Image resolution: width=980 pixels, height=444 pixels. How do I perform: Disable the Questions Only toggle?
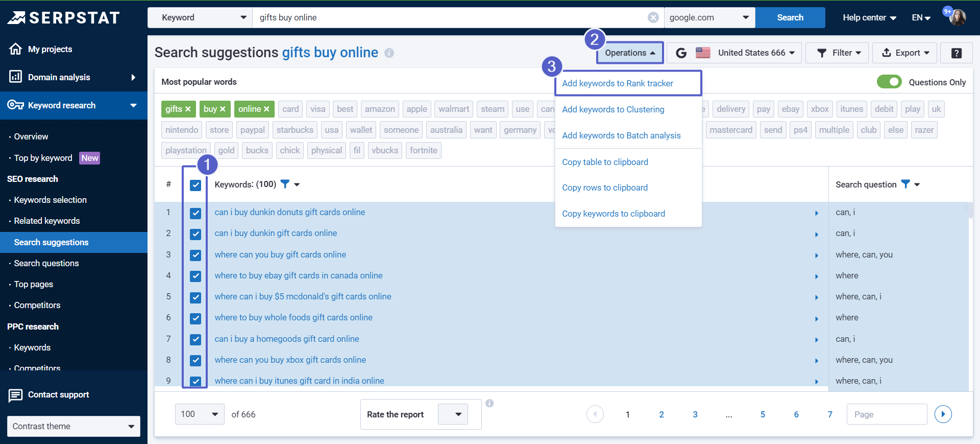[889, 82]
